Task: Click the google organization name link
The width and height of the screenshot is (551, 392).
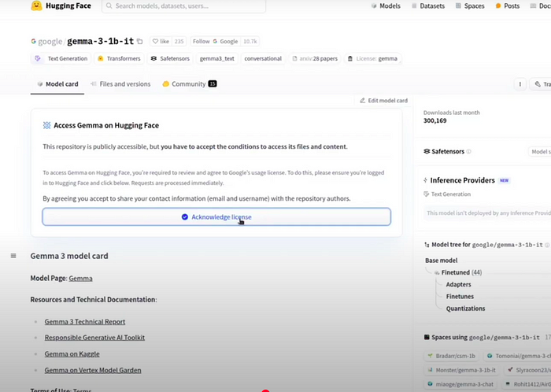Action: (50, 42)
